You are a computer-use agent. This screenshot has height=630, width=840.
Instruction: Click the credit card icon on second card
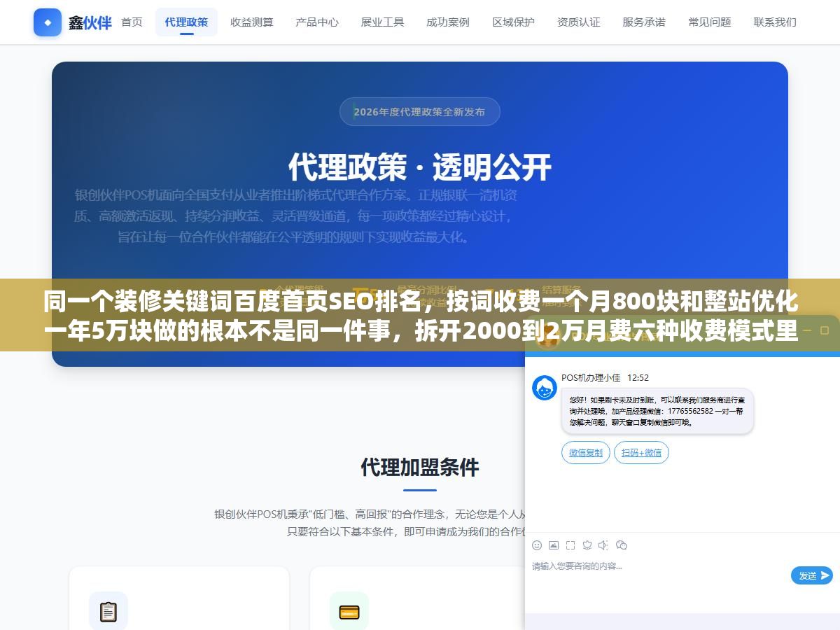pyautogui.click(x=349, y=611)
